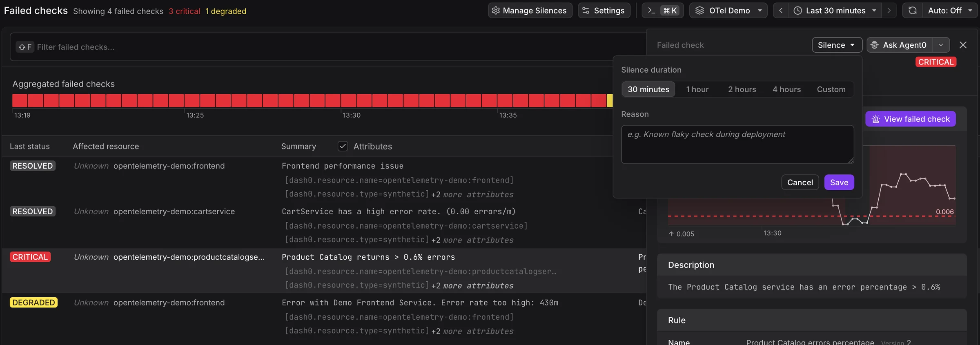Go to the next time range arrow
This screenshot has width=980, height=345.
click(889, 11)
